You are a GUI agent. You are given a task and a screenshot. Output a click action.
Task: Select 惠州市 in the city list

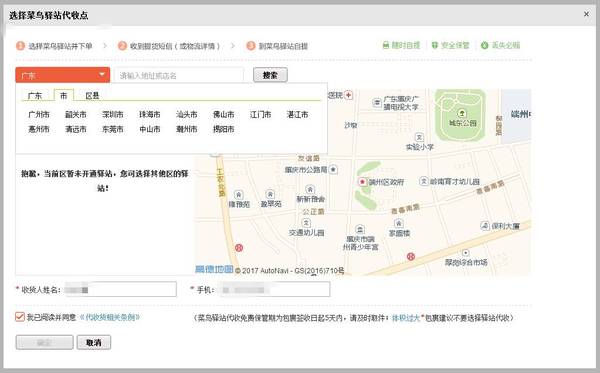coord(39,129)
